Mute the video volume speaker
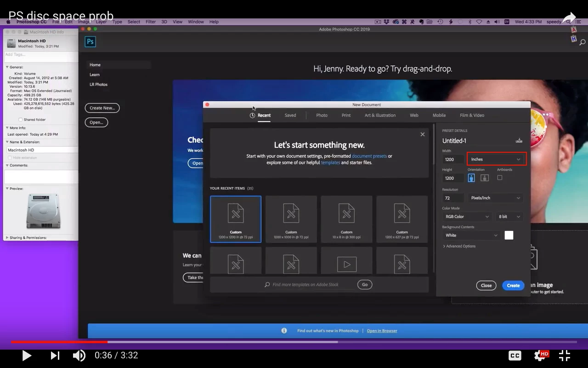The image size is (588, 368). click(x=79, y=356)
